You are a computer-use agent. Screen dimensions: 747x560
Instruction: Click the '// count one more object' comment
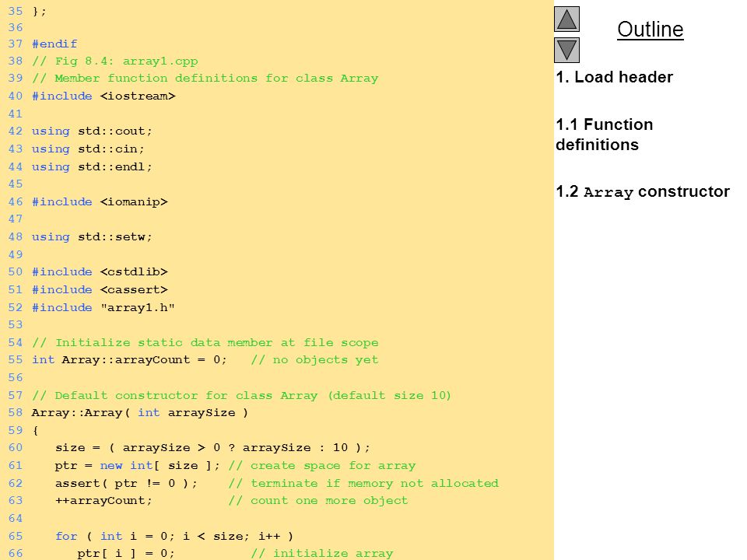(x=318, y=500)
